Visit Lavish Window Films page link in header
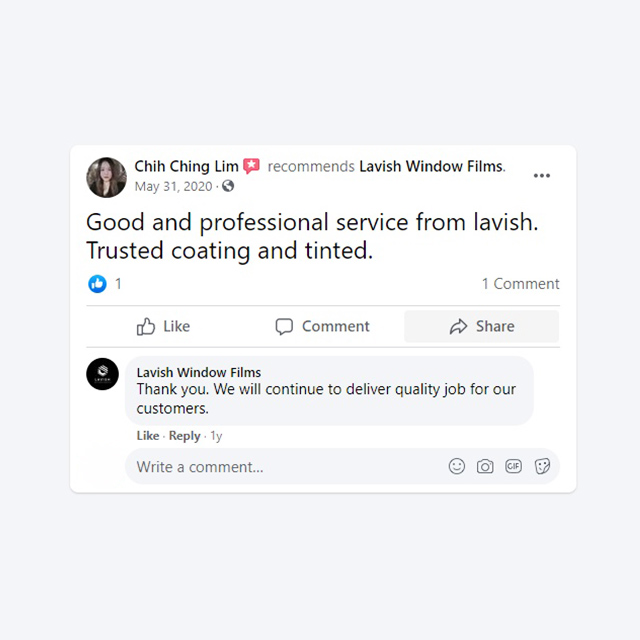The image size is (640, 640). tap(432, 166)
